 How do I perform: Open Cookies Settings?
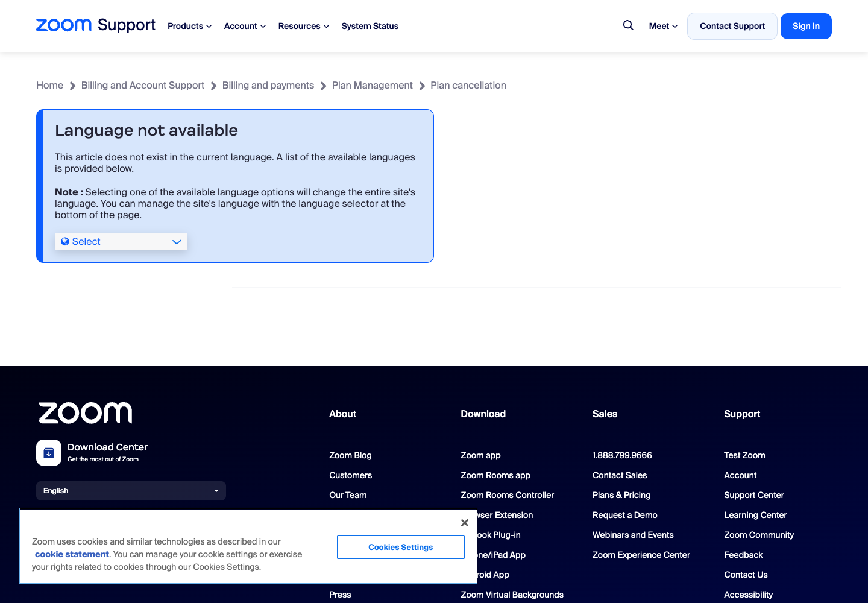[x=401, y=547]
